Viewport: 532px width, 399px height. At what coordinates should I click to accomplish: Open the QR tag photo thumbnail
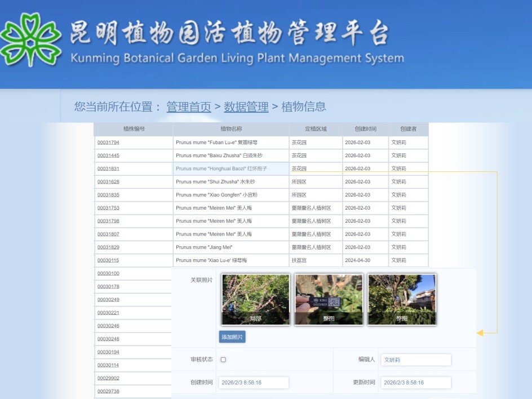pos(329,300)
